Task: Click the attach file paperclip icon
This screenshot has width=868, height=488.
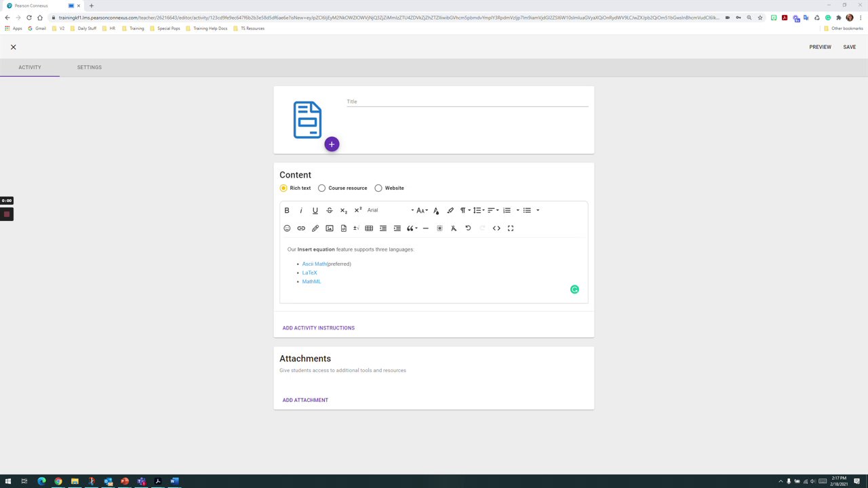Action: coord(315,228)
